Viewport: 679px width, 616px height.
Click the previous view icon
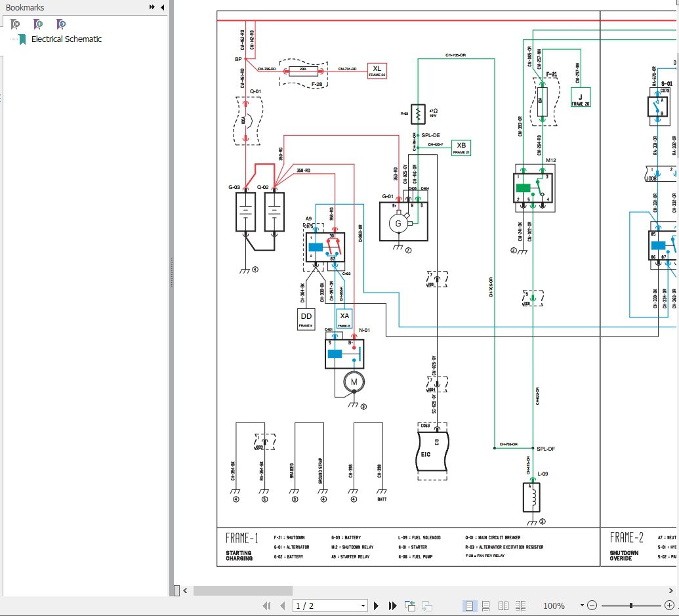coord(410,606)
